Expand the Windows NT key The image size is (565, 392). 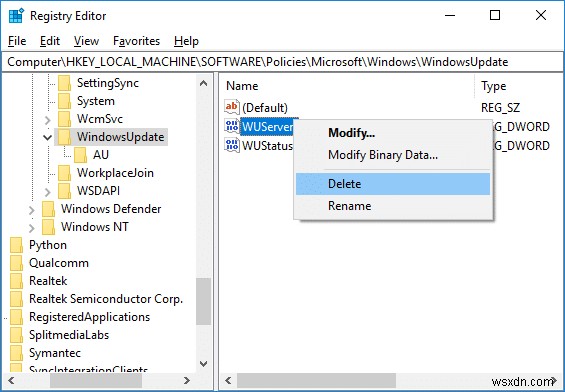click(x=32, y=228)
